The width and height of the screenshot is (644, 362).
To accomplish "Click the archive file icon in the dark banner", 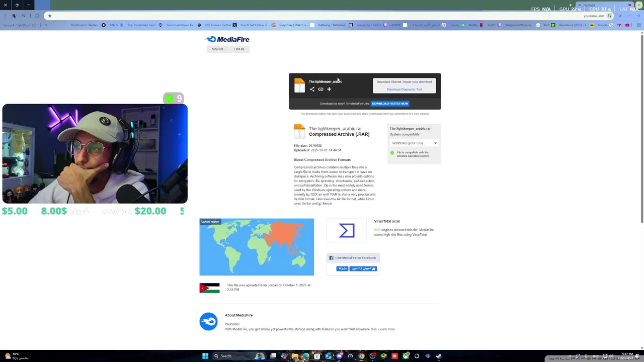I will coord(299,85).
